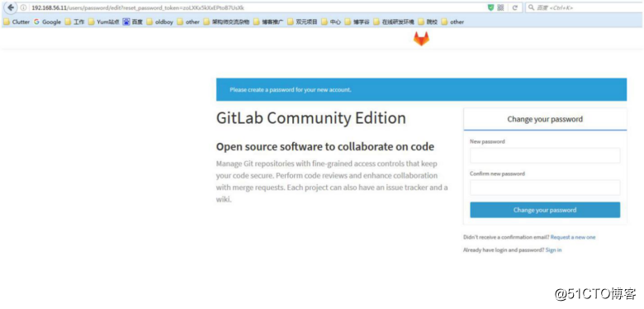Viewport: 644px width, 309px height.
Task: Click the site info icon in address bar
Action: (x=23, y=7)
